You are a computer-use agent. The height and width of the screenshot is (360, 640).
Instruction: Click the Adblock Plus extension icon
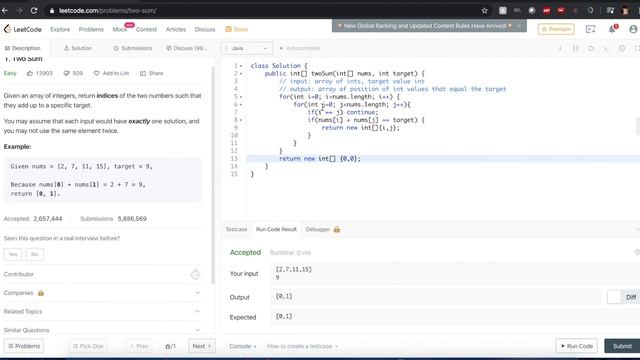(x=547, y=11)
